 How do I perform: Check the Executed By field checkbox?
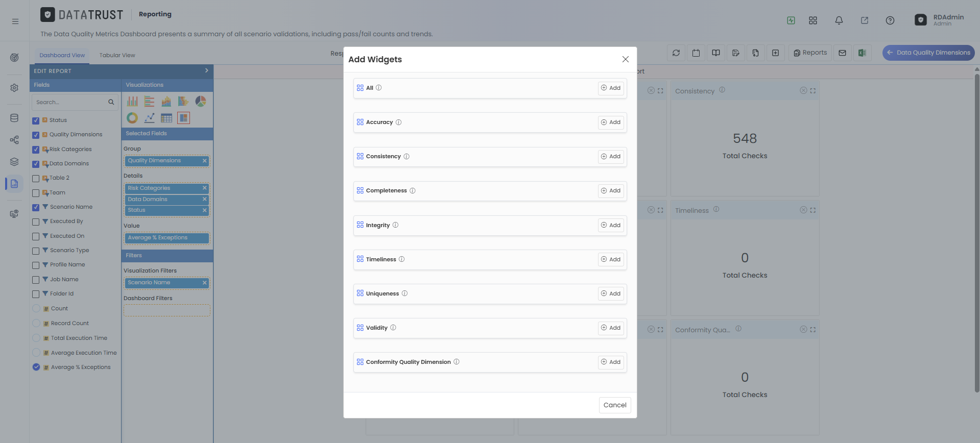(36, 222)
